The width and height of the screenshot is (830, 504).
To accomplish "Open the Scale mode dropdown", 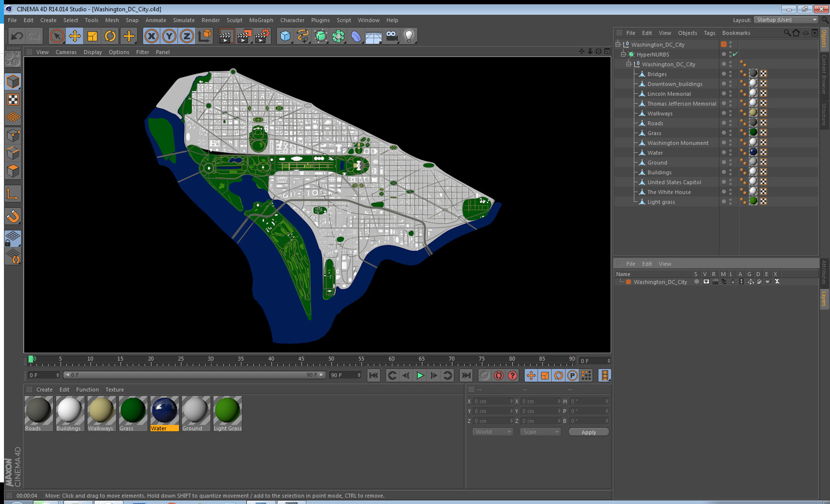I will (x=540, y=432).
